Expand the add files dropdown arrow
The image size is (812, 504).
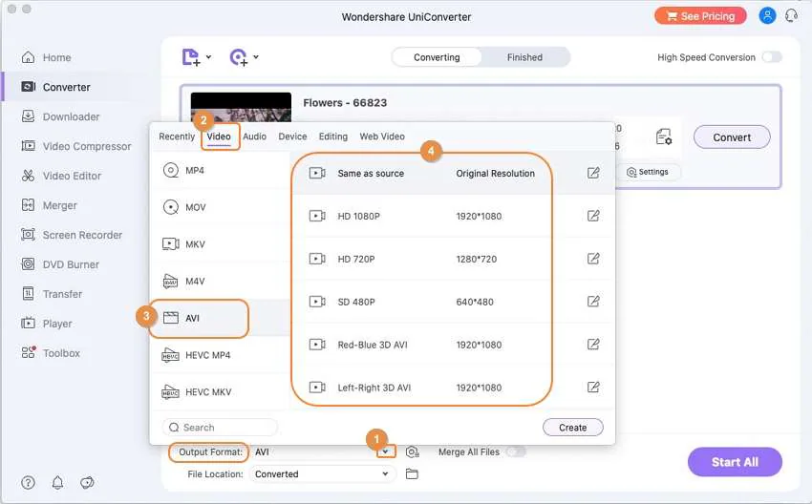pos(208,57)
